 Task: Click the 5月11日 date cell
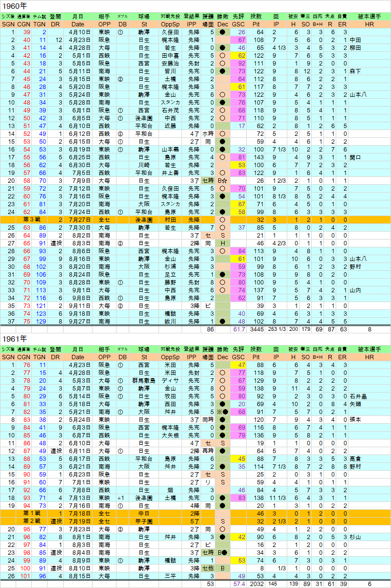point(77,71)
